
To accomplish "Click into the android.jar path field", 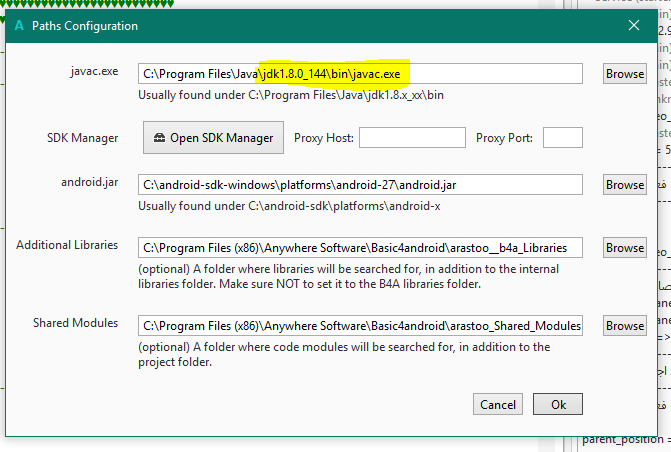I will [360, 185].
